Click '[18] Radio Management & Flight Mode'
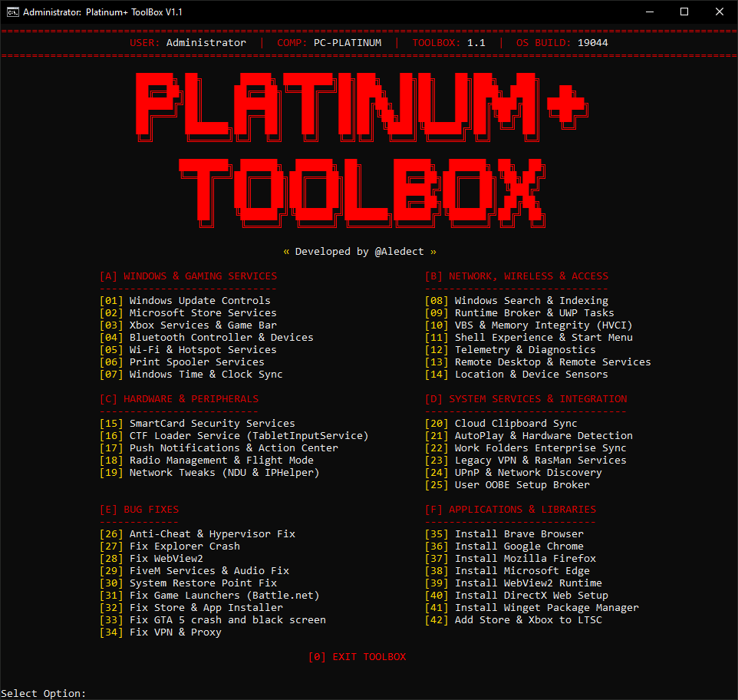The height and width of the screenshot is (700, 738). pyautogui.click(x=206, y=460)
